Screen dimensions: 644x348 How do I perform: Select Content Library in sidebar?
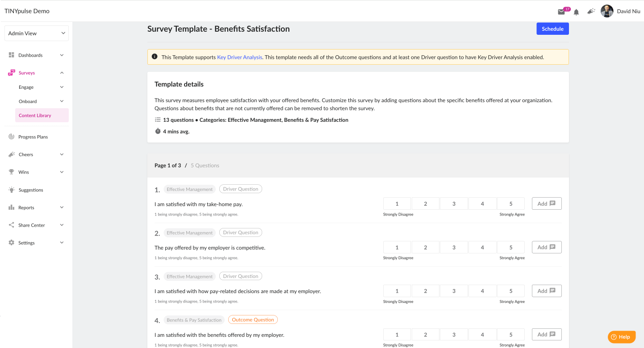click(42, 115)
